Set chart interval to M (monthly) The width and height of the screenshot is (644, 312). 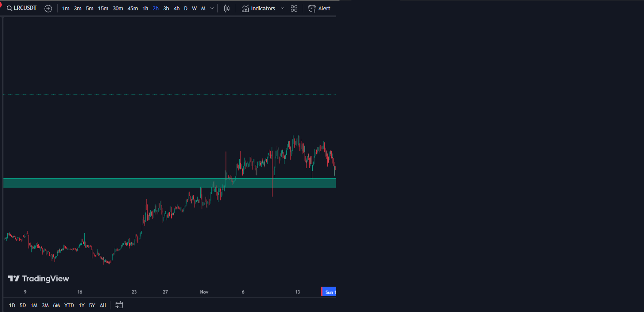click(x=203, y=9)
